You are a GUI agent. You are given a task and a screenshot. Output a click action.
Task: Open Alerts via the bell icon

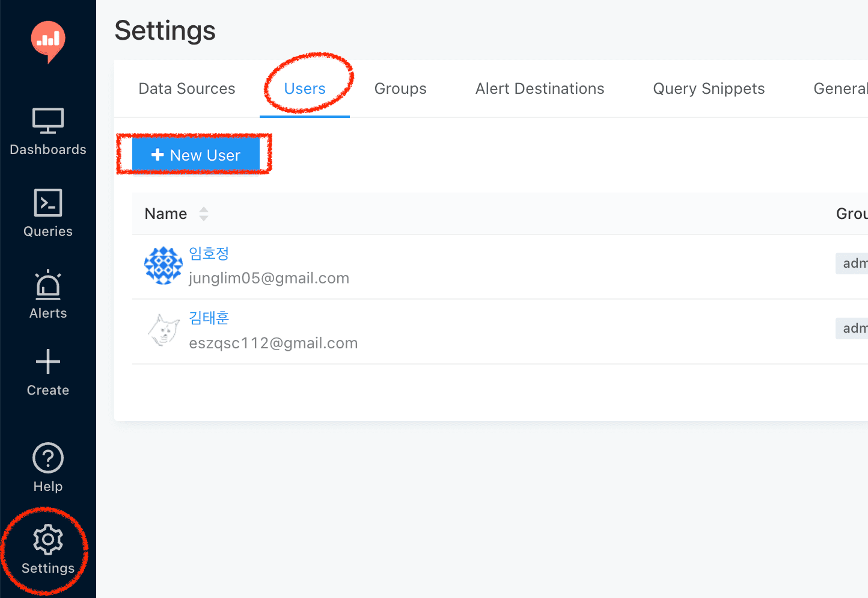47,284
